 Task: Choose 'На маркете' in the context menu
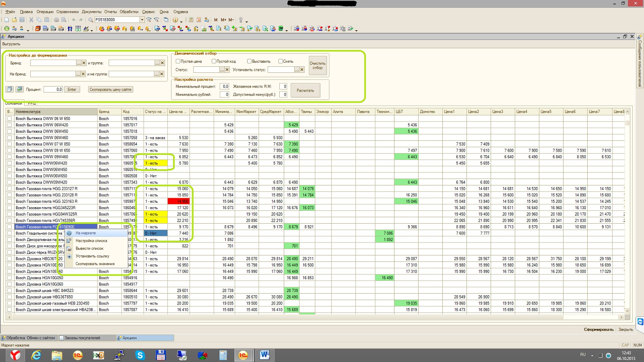coord(97,233)
